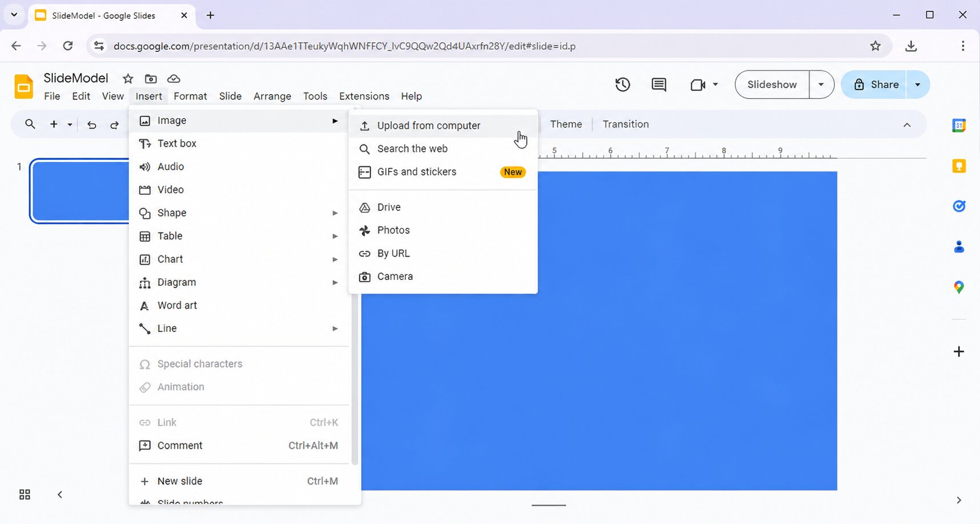This screenshot has width=980, height=524.
Task: Expand the Slideshow dropdown arrow
Action: click(821, 85)
